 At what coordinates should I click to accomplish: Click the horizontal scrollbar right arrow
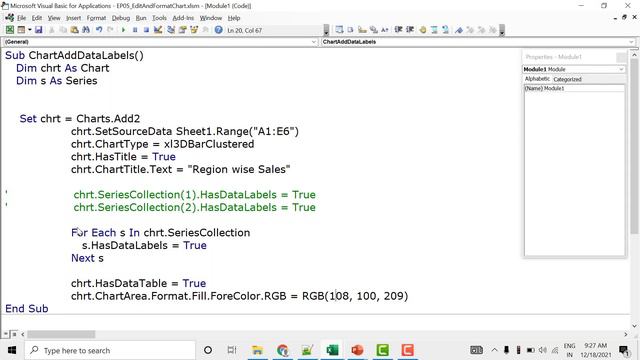tap(626, 334)
